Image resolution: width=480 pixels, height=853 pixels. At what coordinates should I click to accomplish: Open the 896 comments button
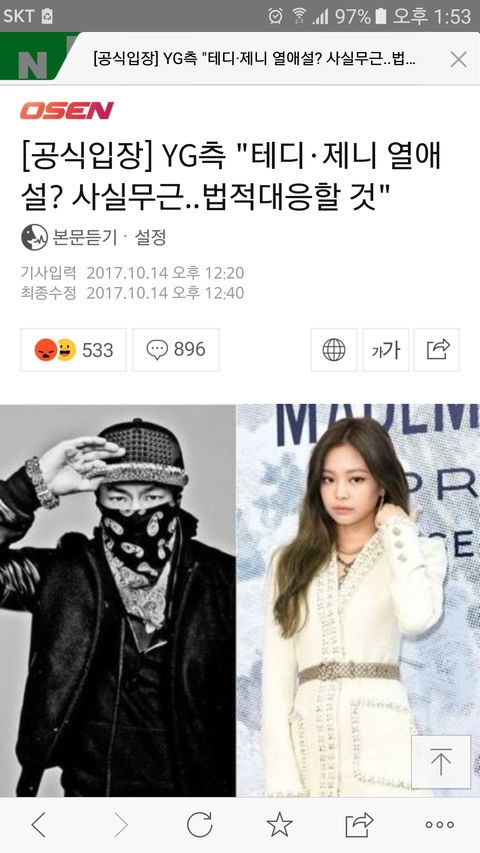pyautogui.click(x=176, y=350)
